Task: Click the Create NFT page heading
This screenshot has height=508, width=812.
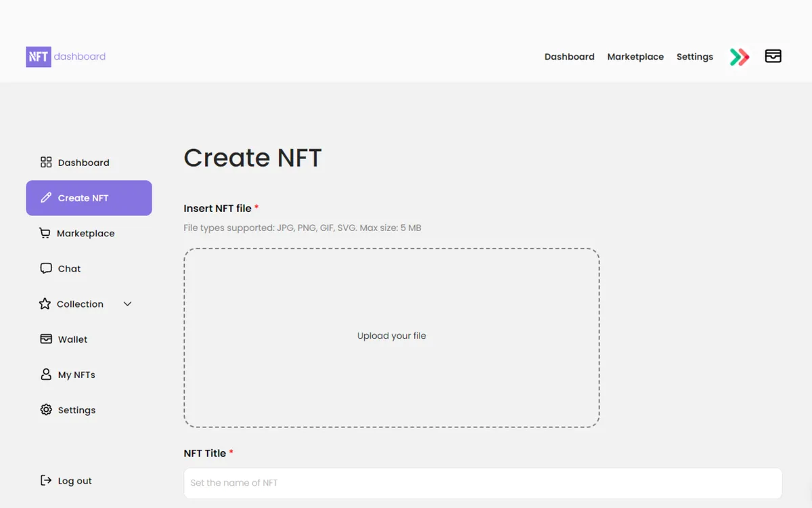Action: click(x=252, y=158)
